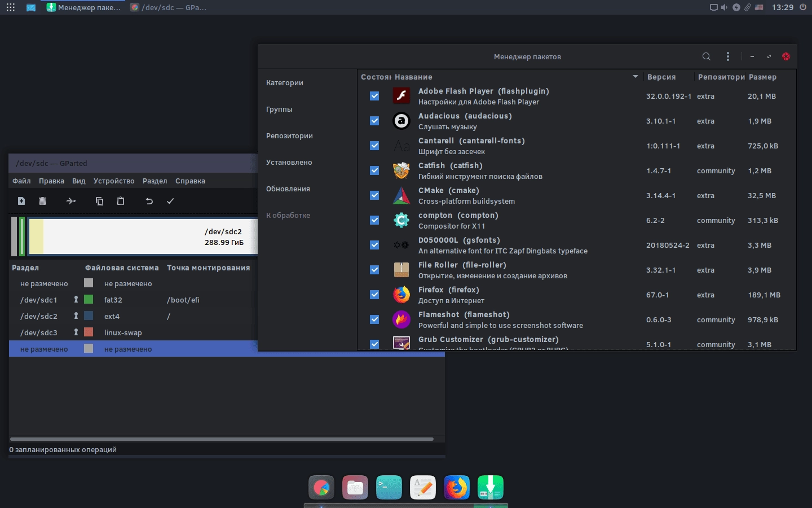Select the /dev/sdc3 linux-swap partition row
Image resolution: width=812 pixels, height=508 pixels.
coord(133,332)
